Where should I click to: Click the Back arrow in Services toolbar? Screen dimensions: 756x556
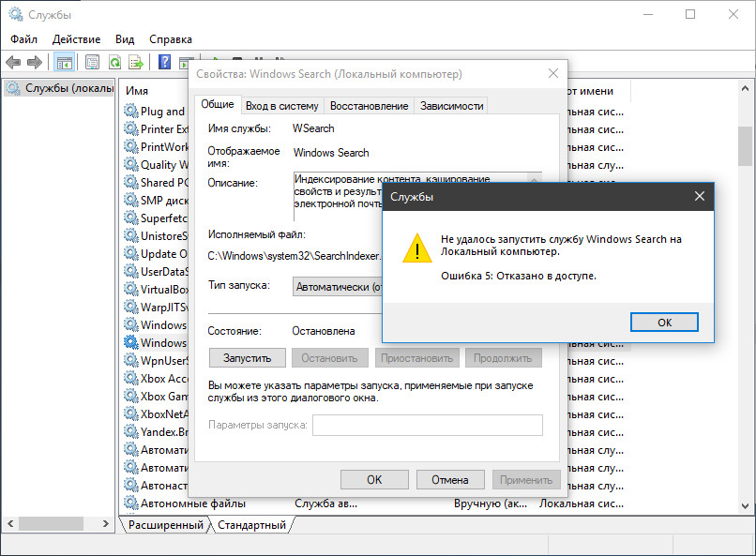tap(13, 62)
